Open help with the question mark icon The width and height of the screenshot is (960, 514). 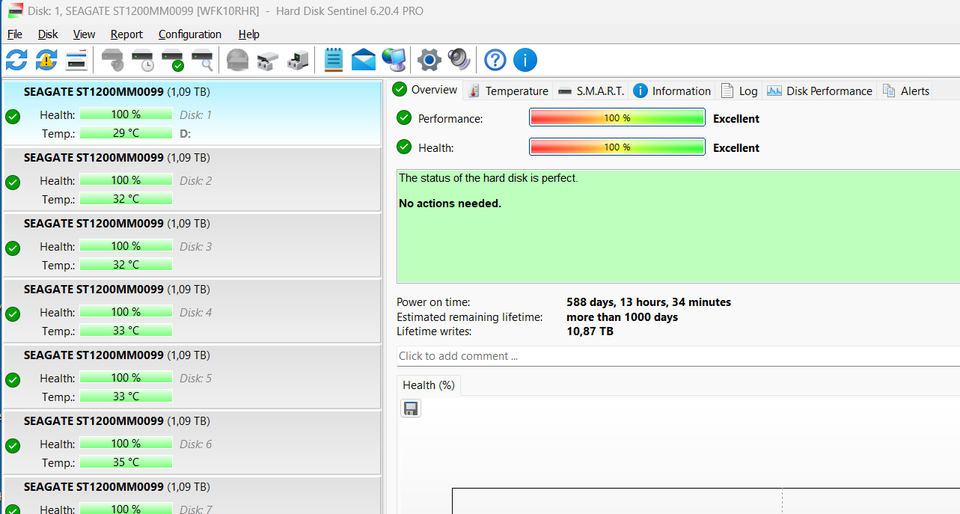[x=495, y=60]
